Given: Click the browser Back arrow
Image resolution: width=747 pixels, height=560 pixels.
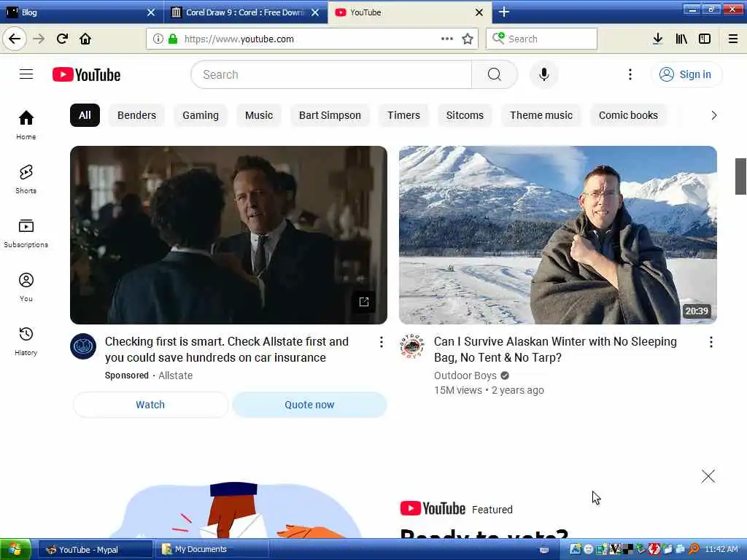Looking at the screenshot, I should (x=15, y=39).
